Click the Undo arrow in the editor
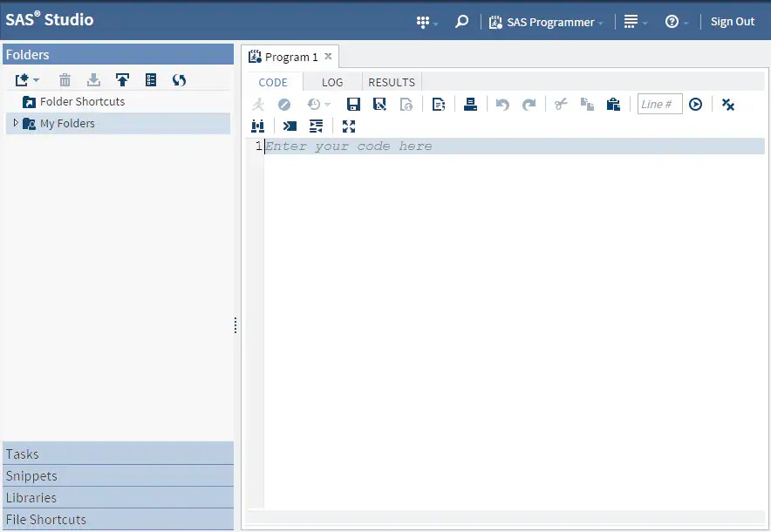 point(501,104)
